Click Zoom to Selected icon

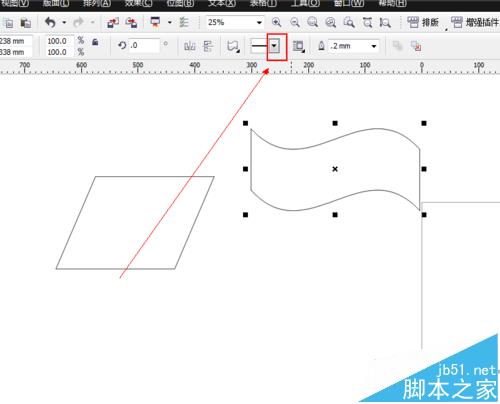pos(313,22)
